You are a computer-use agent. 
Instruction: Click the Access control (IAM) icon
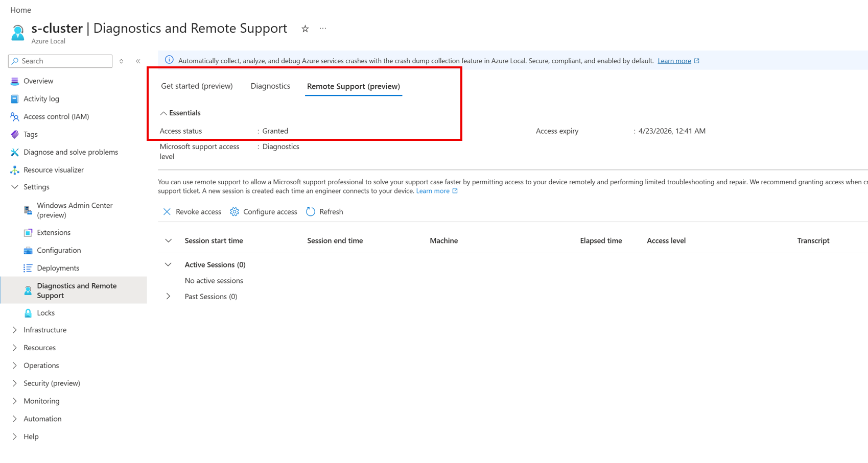(x=15, y=117)
